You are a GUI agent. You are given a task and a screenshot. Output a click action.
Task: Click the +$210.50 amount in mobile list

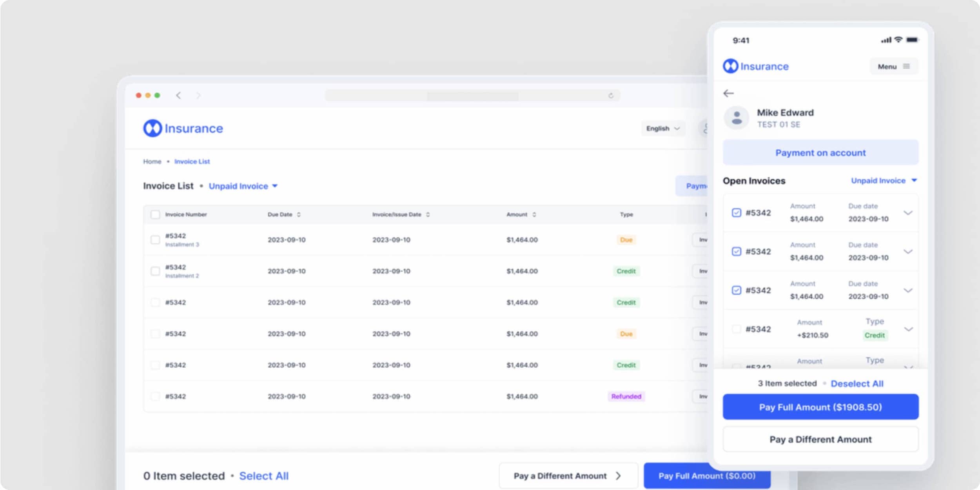(813, 335)
